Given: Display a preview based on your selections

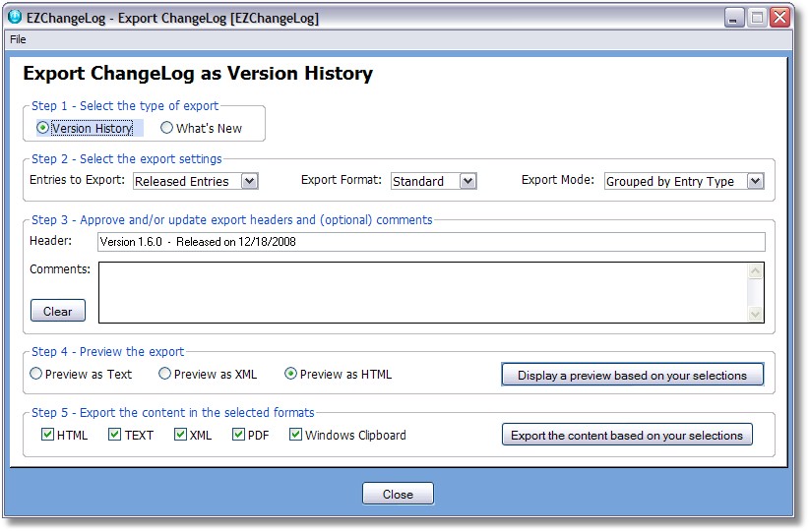Looking at the screenshot, I should [x=632, y=375].
